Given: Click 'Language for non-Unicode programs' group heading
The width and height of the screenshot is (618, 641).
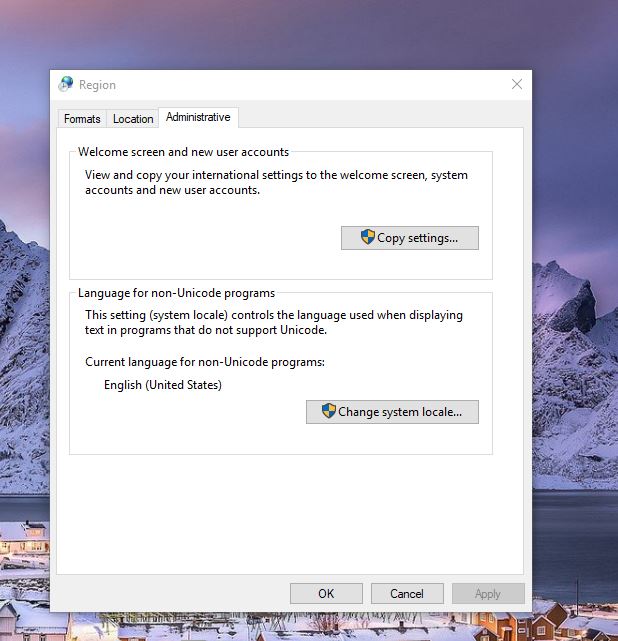Looking at the screenshot, I should coord(176,293).
